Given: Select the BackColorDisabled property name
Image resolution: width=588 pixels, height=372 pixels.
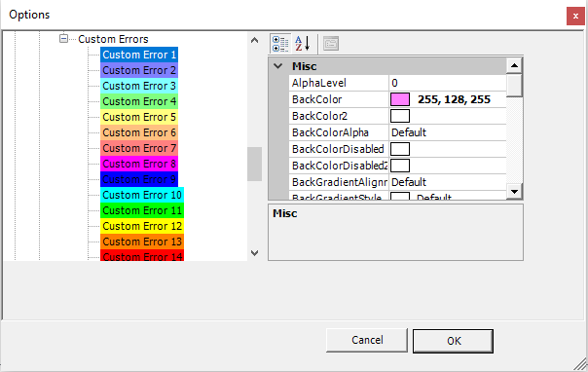Looking at the screenshot, I should 338,149.
